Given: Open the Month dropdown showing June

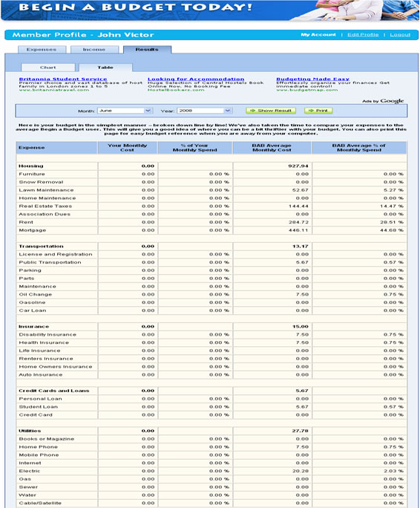Looking at the screenshot, I should [x=125, y=111].
